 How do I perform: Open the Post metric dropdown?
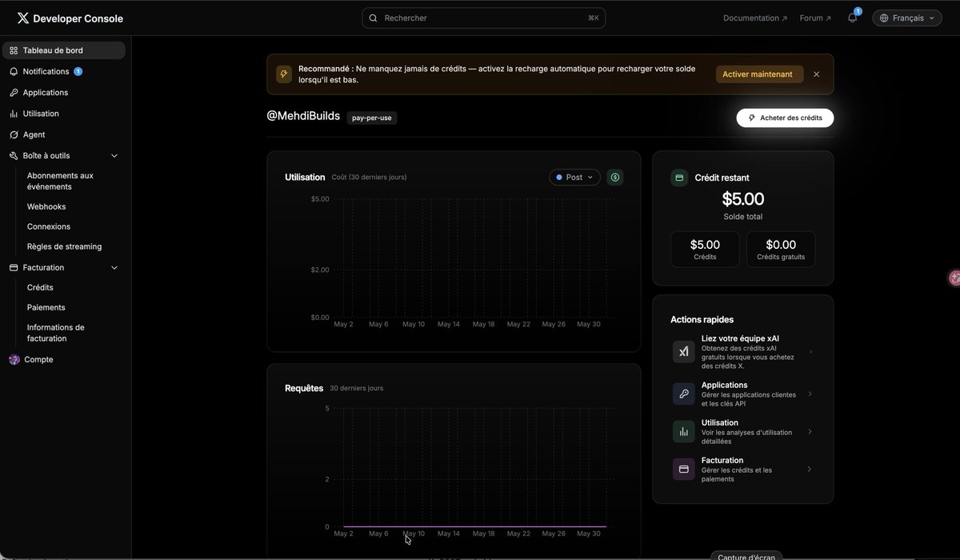click(574, 178)
